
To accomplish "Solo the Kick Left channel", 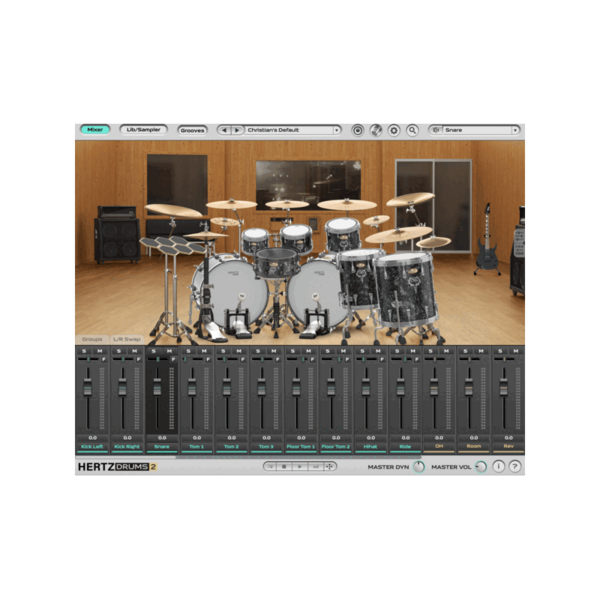I will 84,351.
